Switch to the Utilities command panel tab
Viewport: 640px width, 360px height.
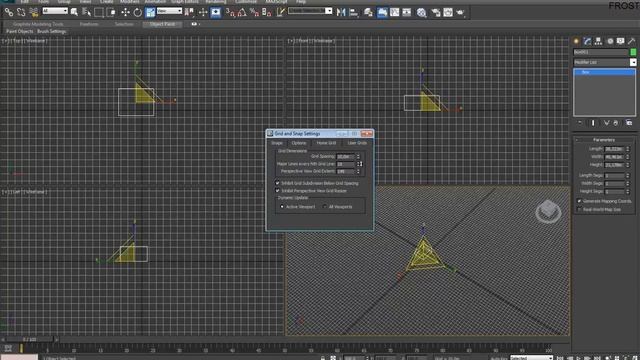click(632, 41)
